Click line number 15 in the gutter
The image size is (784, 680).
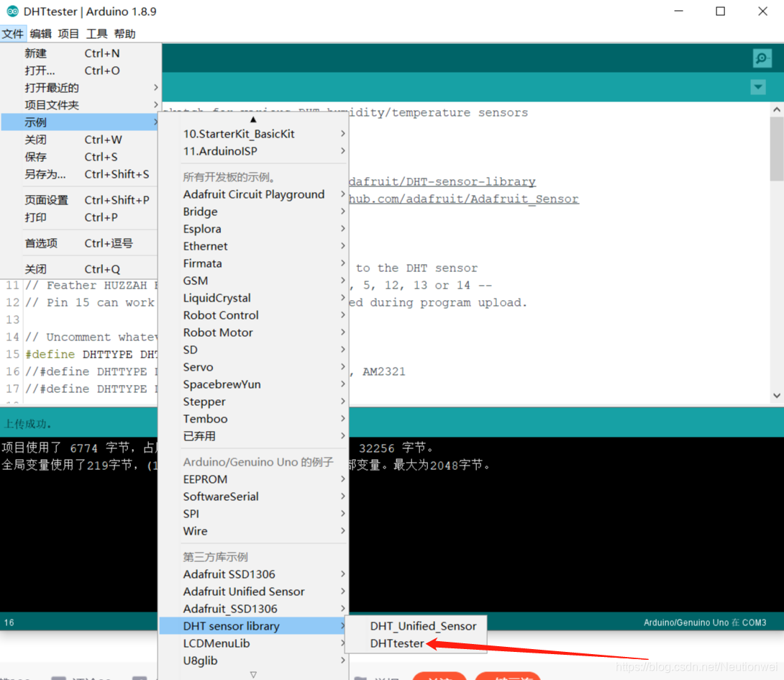pos(12,354)
